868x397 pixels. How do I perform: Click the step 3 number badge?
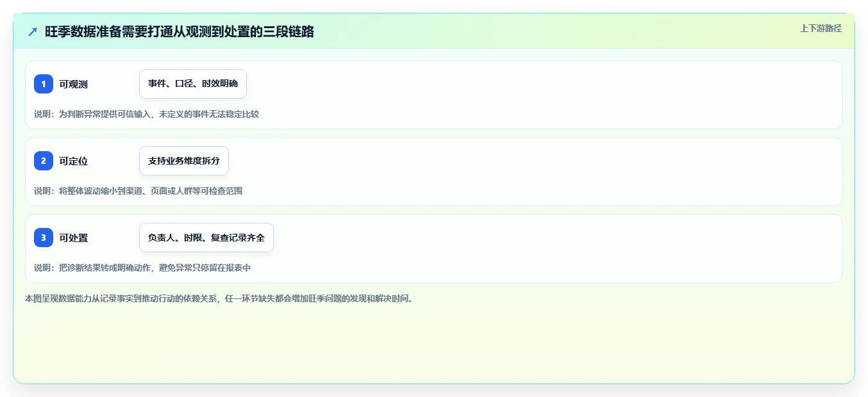click(x=44, y=238)
